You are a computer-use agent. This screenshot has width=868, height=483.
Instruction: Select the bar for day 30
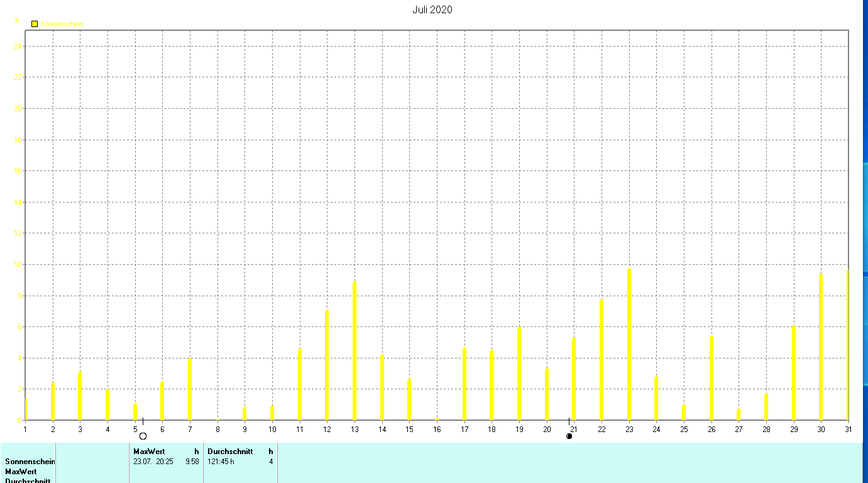pyautogui.click(x=821, y=347)
